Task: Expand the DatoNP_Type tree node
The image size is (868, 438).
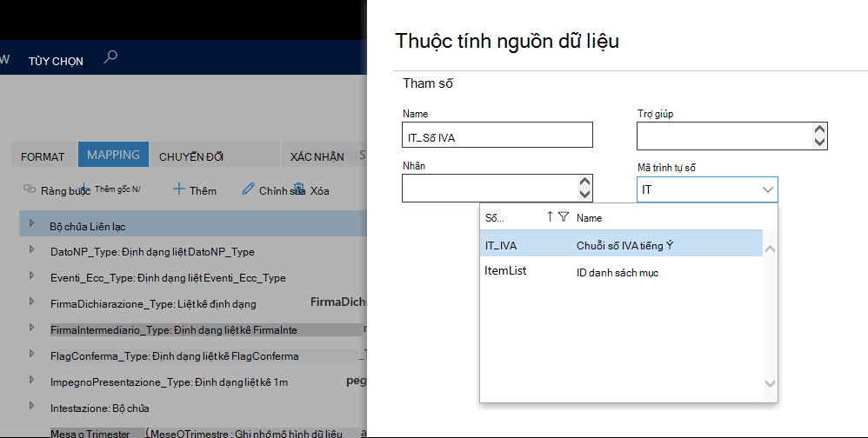Action: coord(31,249)
